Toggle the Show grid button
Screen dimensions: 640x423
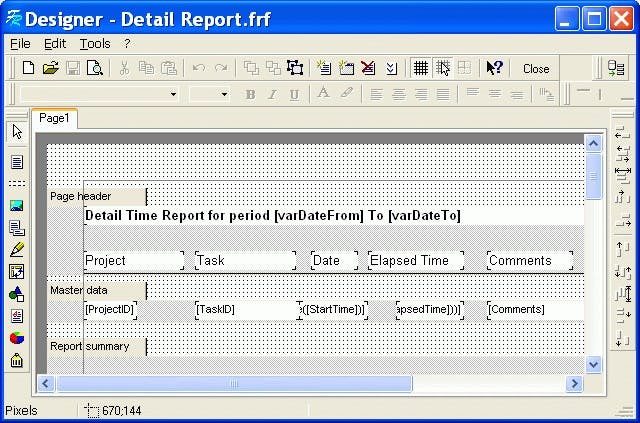pyautogui.click(x=420, y=68)
